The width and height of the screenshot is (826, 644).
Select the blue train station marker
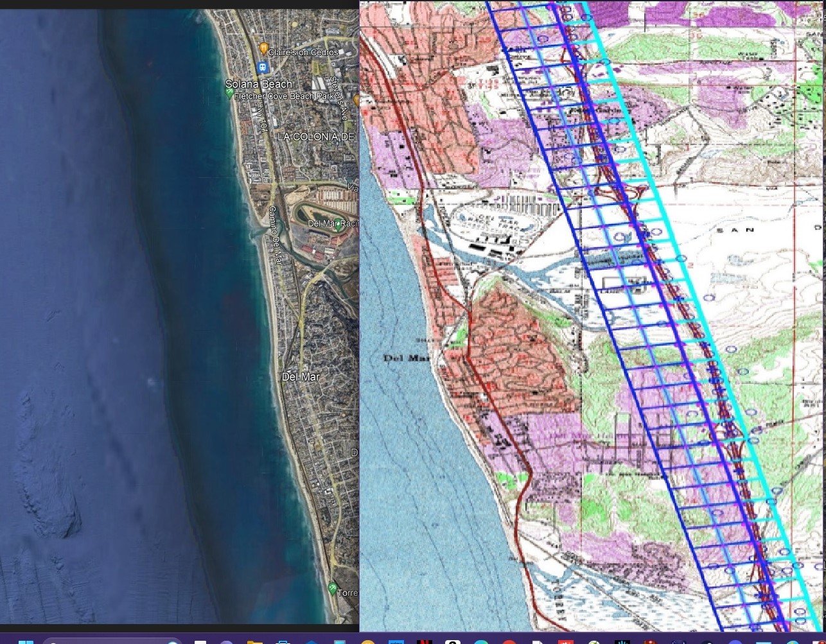coord(262,67)
